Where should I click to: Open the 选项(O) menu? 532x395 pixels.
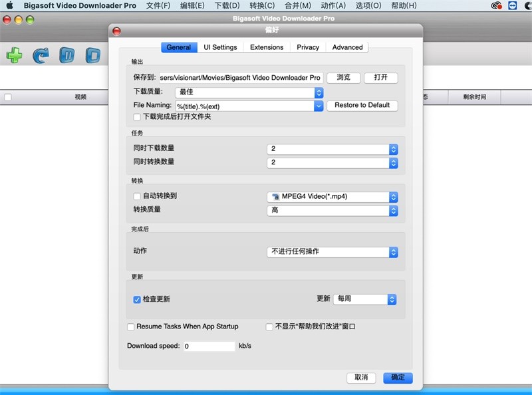coord(368,5)
